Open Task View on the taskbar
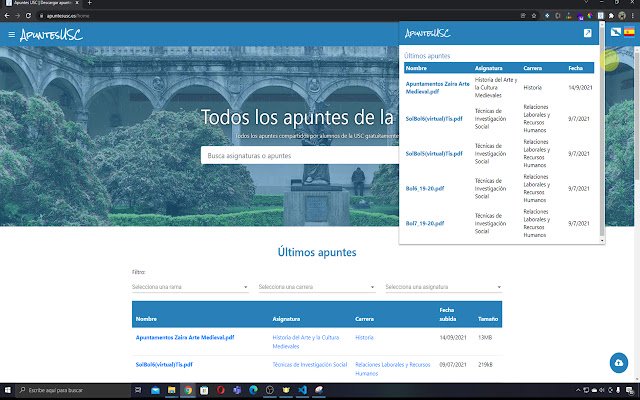The width and height of the screenshot is (640, 400). pyautogui.click(x=138, y=390)
